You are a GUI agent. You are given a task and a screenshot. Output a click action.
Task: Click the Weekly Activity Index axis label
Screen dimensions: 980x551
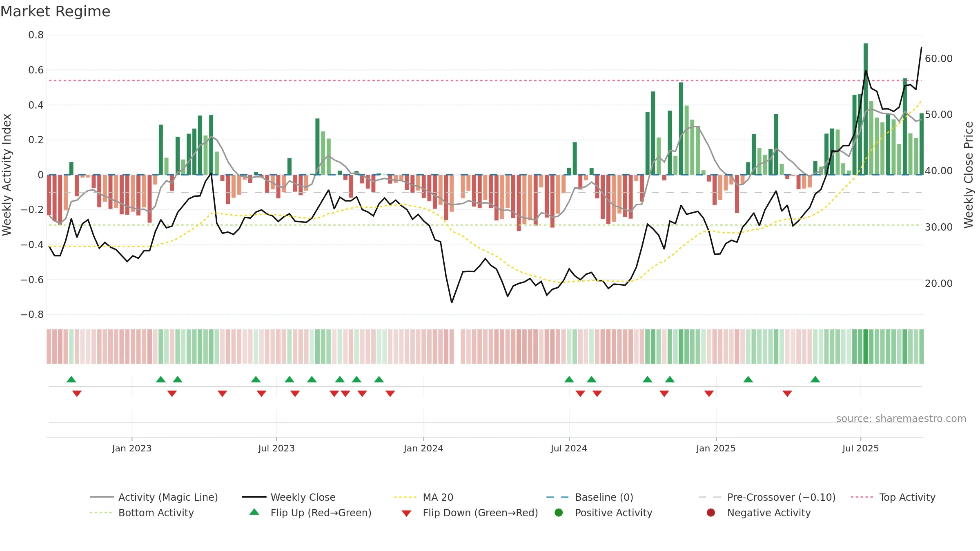[x=7, y=175]
